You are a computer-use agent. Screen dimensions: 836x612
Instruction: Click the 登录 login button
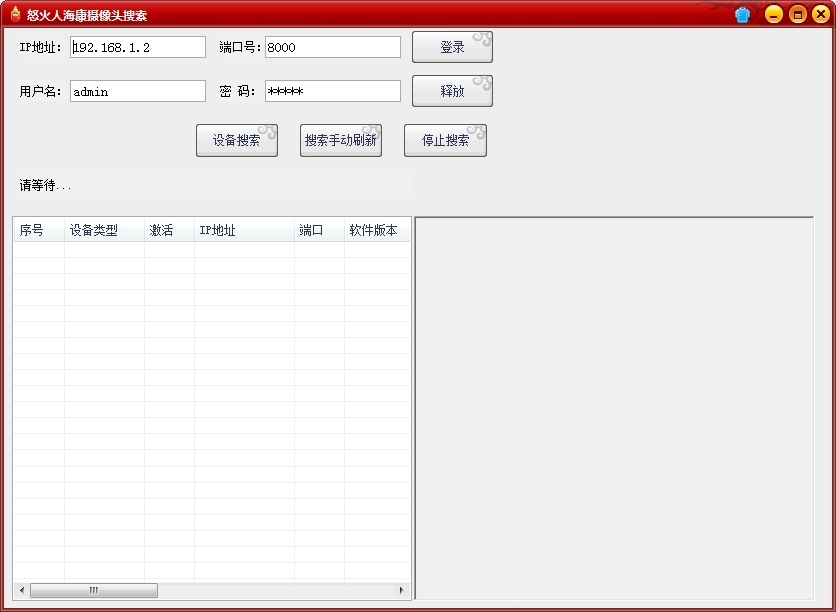pyautogui.click(x=452, y=47)
